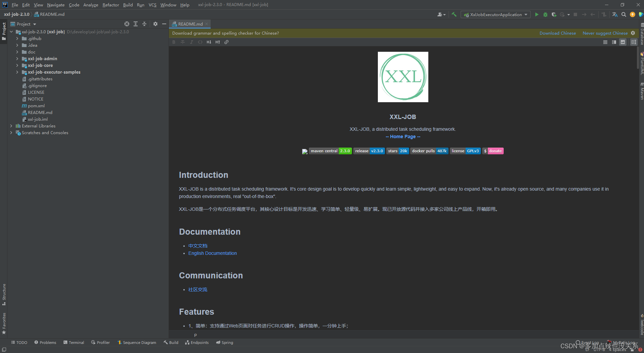Click Never suggest Chinese
Image resolution: width=644 pixels, height=353 pixels.
tap(605, 33)
